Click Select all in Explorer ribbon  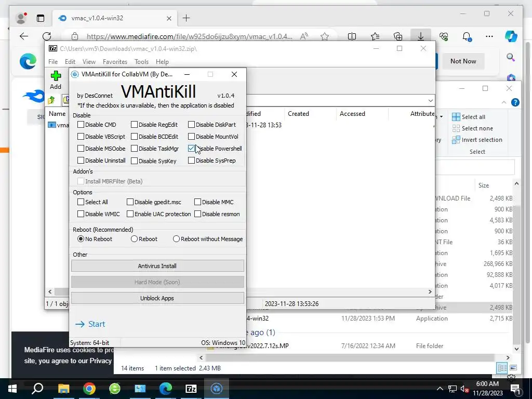click(x=469, y=117)
